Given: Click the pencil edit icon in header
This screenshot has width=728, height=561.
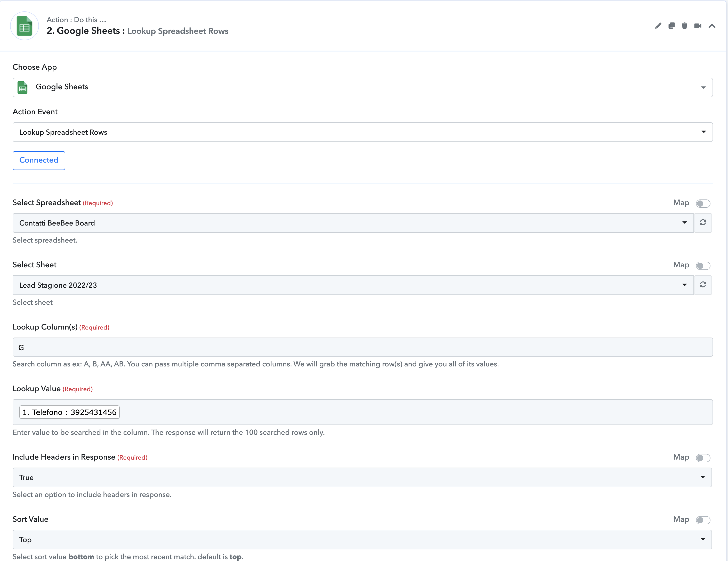Looking at the screenshot, I should click(658, 26).
